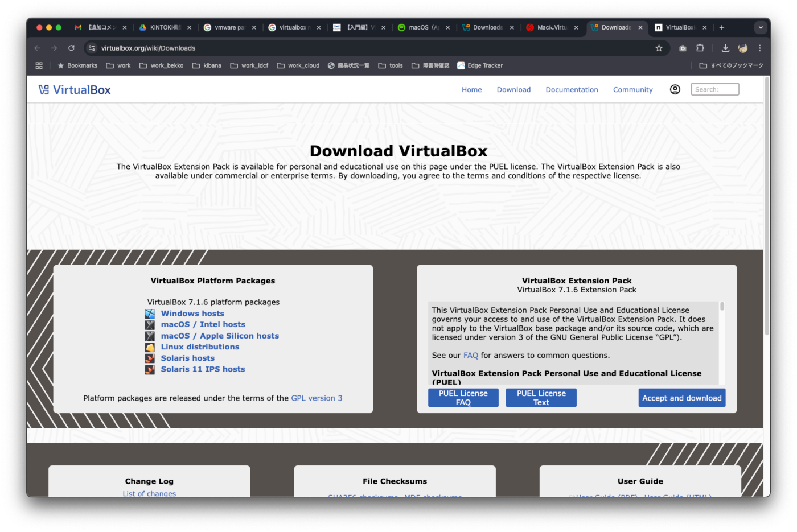Open the work_bekko bookmark folder
Viewport: 797px width, 532px height.
click(x=161, y=65)
